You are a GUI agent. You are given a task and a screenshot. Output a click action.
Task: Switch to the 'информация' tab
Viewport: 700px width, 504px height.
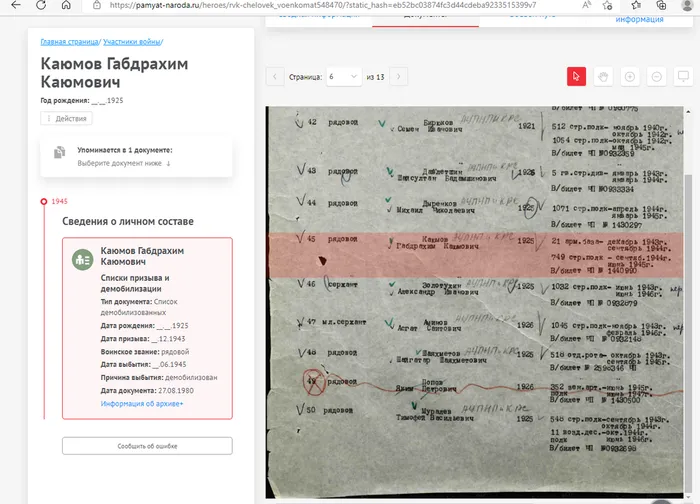pos(641,19)
